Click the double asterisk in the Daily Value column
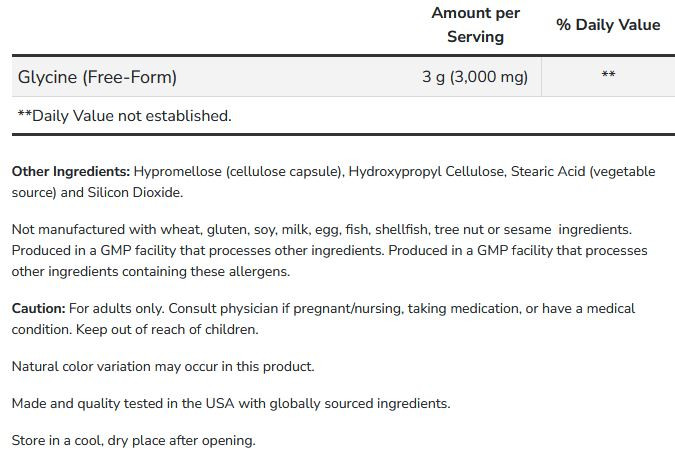This screenshot has width=675, height=456. point(608,76)
